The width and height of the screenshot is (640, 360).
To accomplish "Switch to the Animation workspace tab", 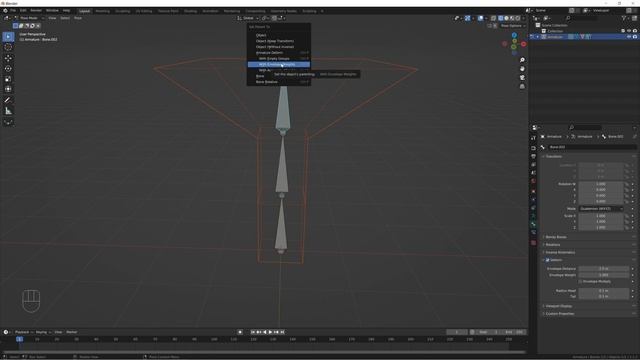I will 211,11.
